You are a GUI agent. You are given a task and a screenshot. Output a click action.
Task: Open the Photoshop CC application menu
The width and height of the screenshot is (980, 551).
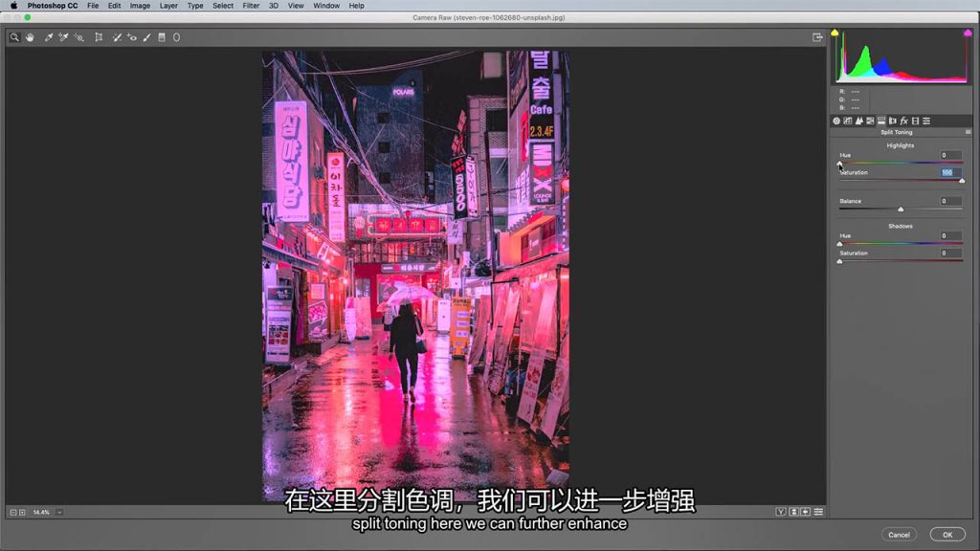tap(53, 6)
